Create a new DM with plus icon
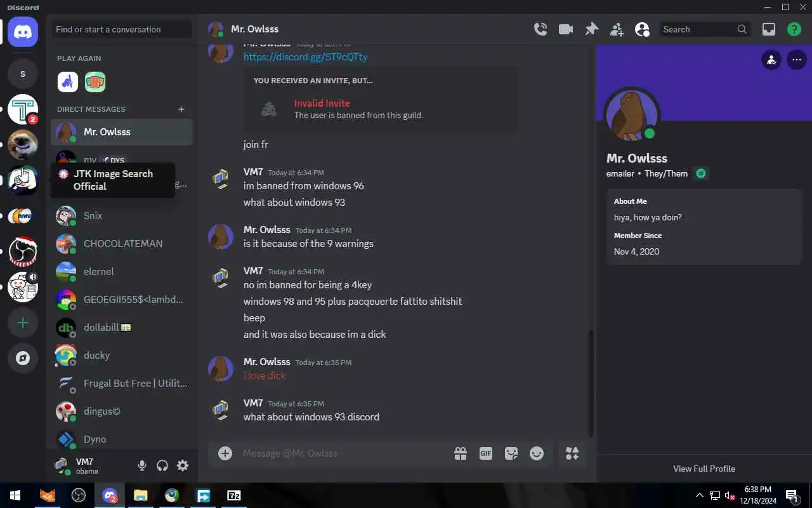812x508 pixels. [181, 109]
